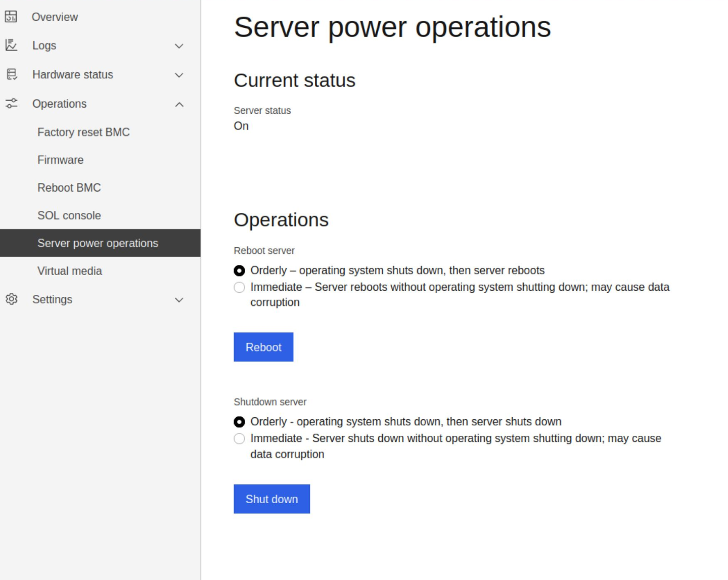728x580 pixels.
Task: Open the Firmware page
Action: point(60,160)
